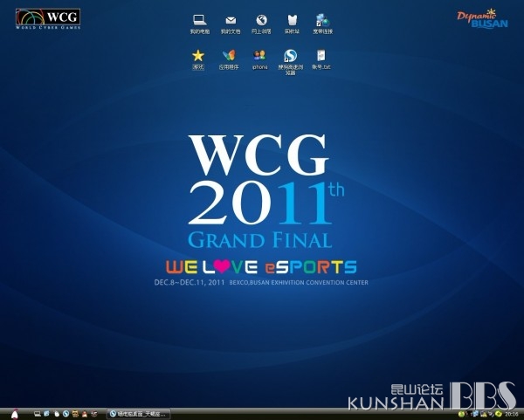Screen dimensions: 524x420
Task: Click the 20:16 system clock
Action: [x=512, y=414]
